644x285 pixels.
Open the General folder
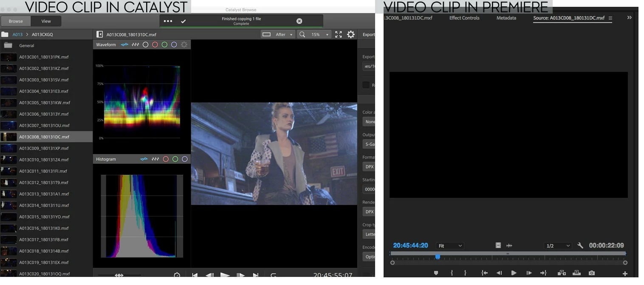[46, 46]
